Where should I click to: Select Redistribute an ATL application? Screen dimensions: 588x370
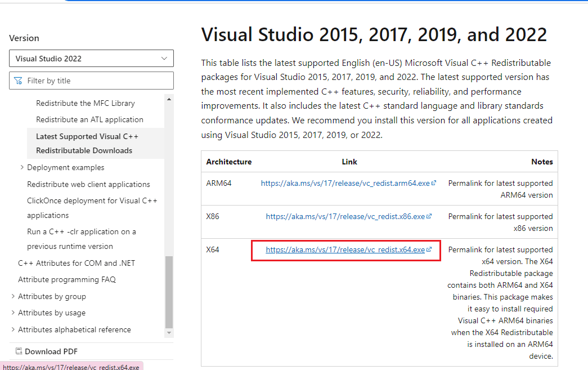[89, 119]
